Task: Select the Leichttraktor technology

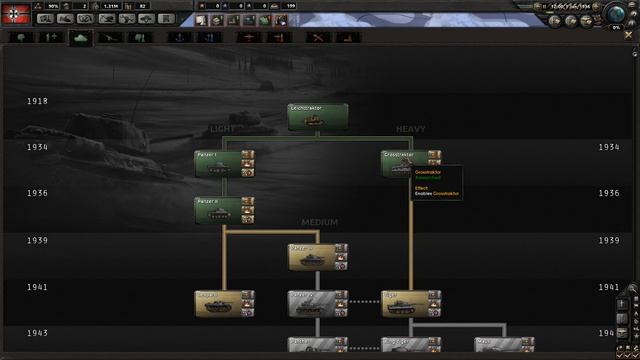Action: (x=318, y=117)
